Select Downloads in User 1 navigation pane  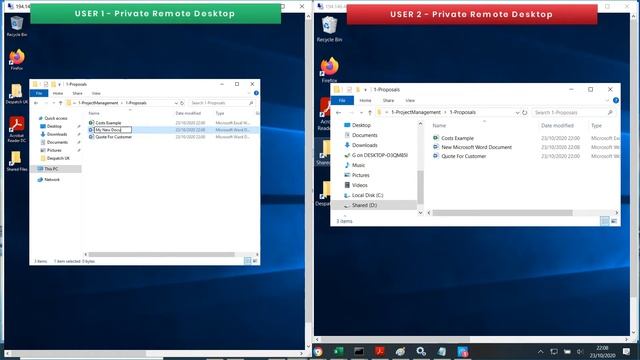[x=57, y=134]
